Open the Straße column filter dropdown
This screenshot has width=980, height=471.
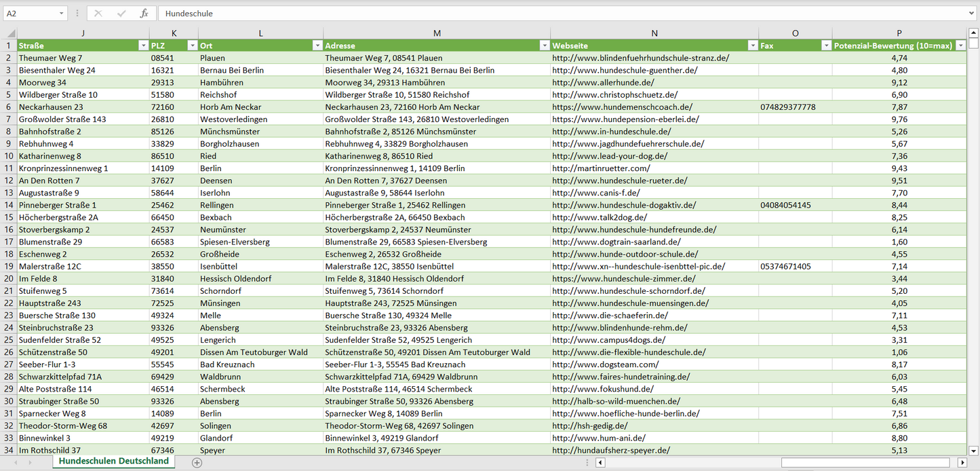(x=143, y=45)
